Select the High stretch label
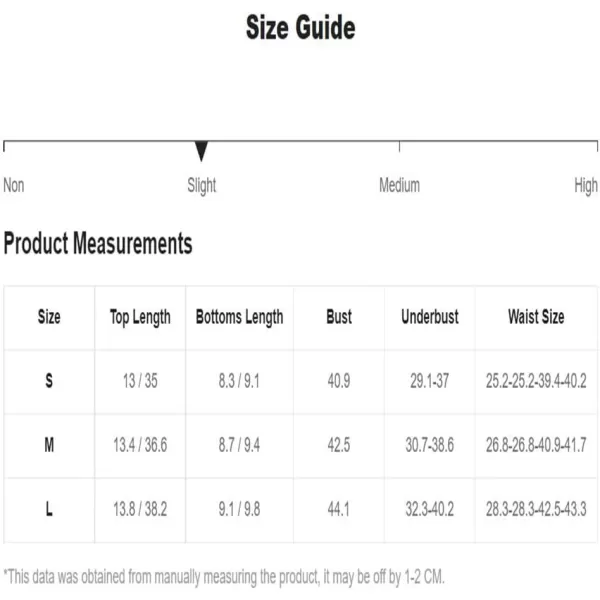 (586, 186)
